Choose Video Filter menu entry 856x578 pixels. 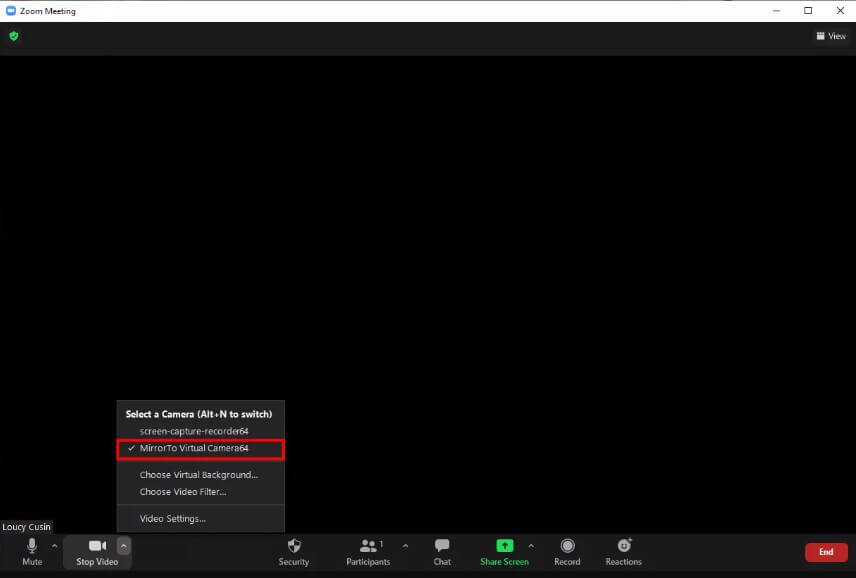[200, 492]
